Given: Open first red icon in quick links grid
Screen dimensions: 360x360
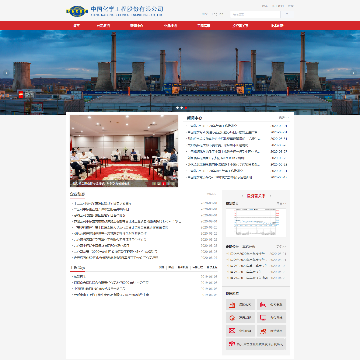Looking at the screenshot, I should tap(241, 305).
